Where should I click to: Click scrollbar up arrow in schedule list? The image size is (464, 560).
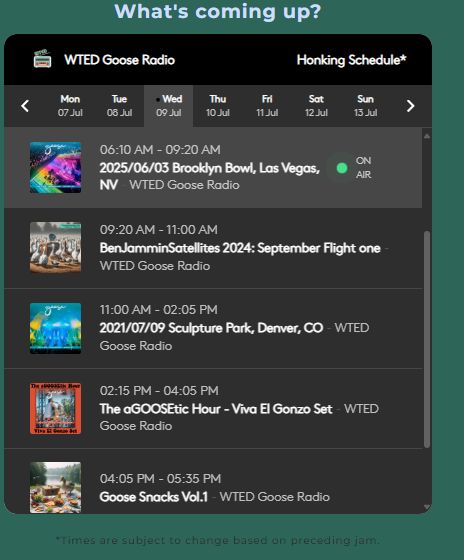click(427, 136)
